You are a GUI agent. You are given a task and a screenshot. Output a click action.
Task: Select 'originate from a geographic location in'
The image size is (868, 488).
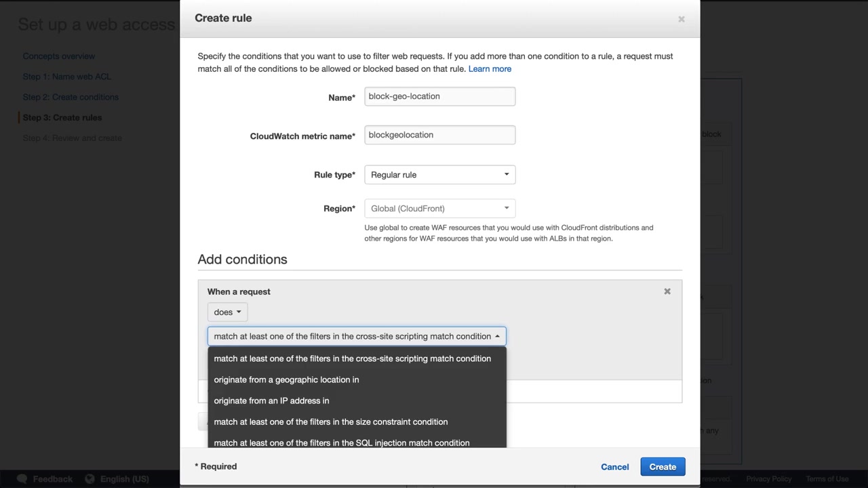(286, 380)
